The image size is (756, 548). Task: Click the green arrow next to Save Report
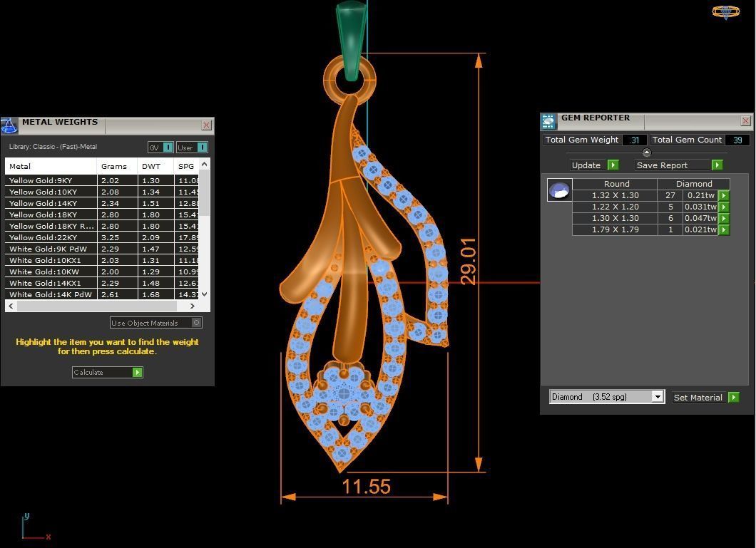(717, 165)
